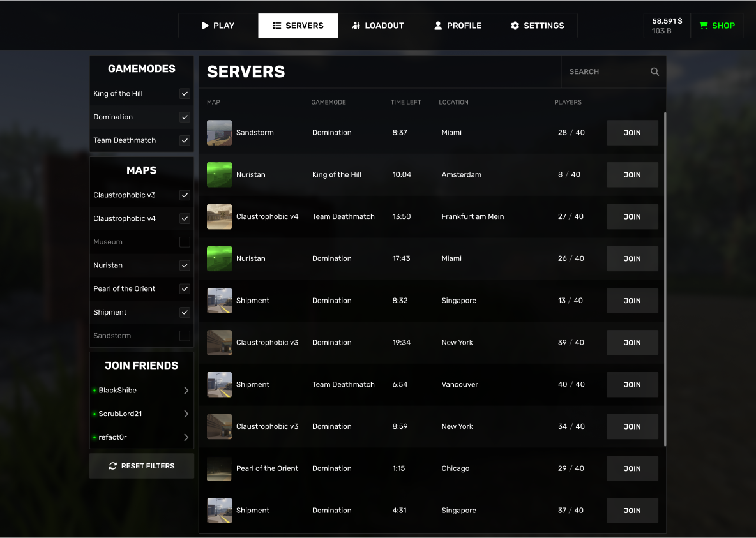Click the play triangle icon on PLAY tab
The height and width of the screenshot is (538, 756).
(204, 26)
